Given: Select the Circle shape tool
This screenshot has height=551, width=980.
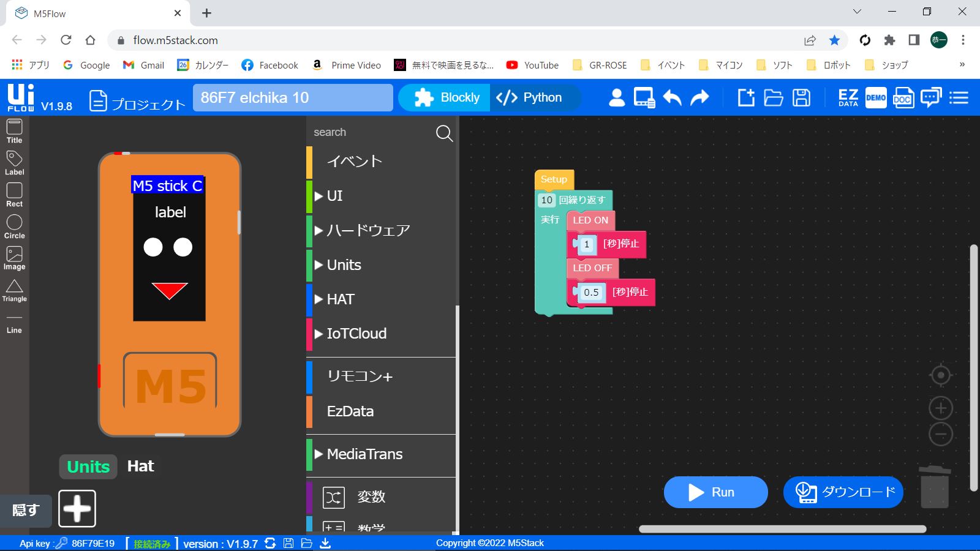Looking at the screenshot, I should point(14,227).
